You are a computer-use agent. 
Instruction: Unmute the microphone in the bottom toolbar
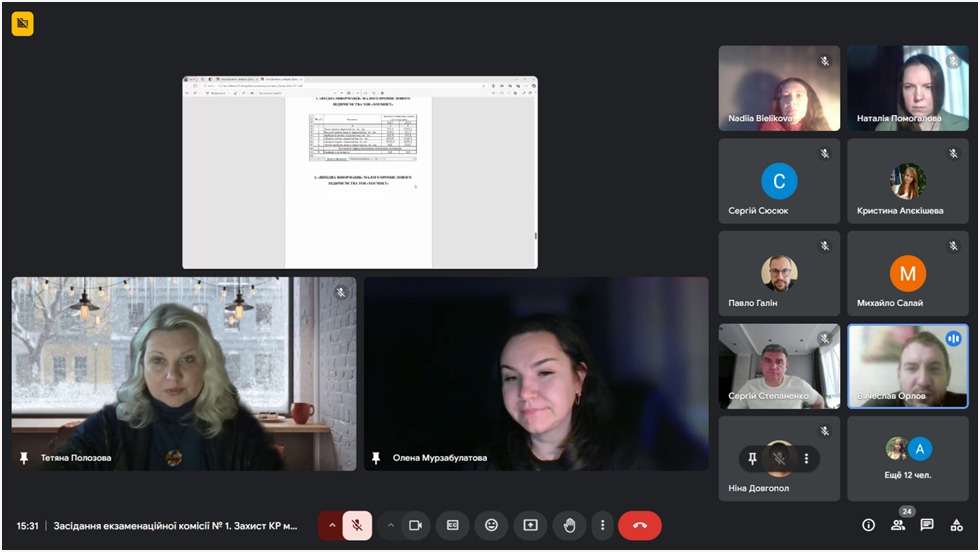pos(357,525)
